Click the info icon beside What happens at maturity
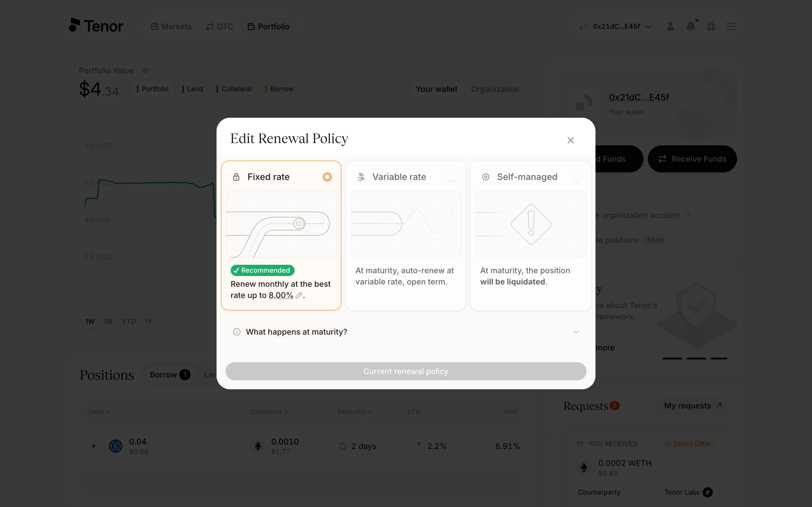Viewport: 812px width, 507px height. pyautogui.click(x=237, y=332)
